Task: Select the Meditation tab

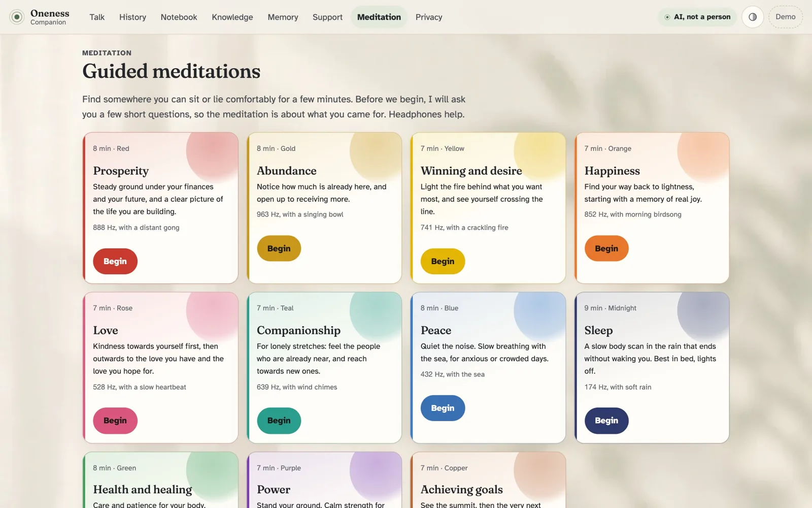Action: pyautogui.click(x=379, y=17)
